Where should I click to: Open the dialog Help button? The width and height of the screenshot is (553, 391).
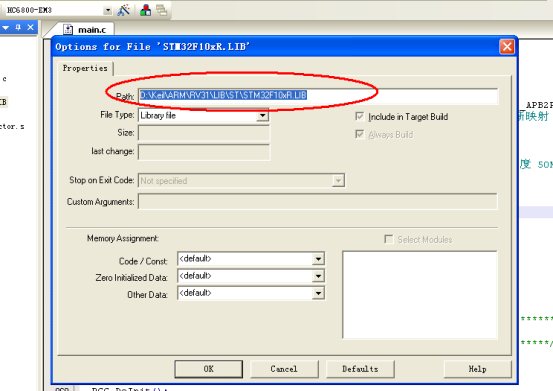pos(478,369)
